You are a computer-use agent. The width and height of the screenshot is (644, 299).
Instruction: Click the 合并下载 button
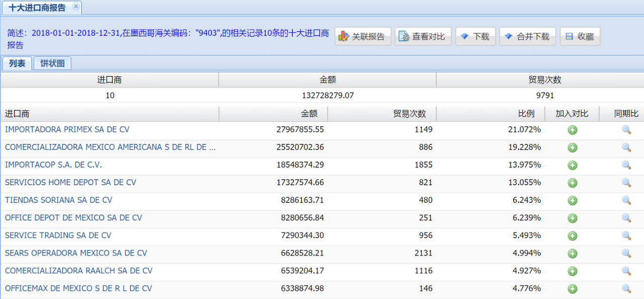click(527, 36)
